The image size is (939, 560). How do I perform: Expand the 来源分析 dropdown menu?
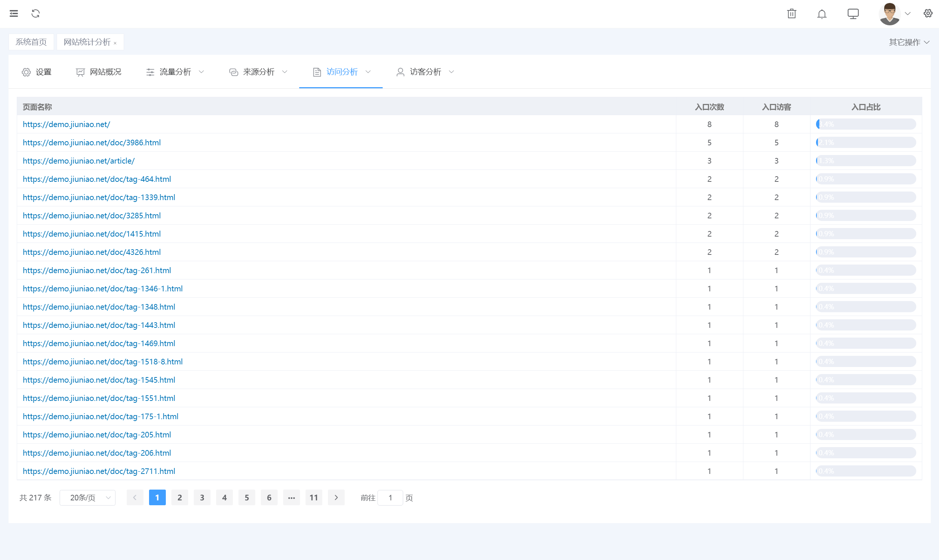(x=259, y=72)
